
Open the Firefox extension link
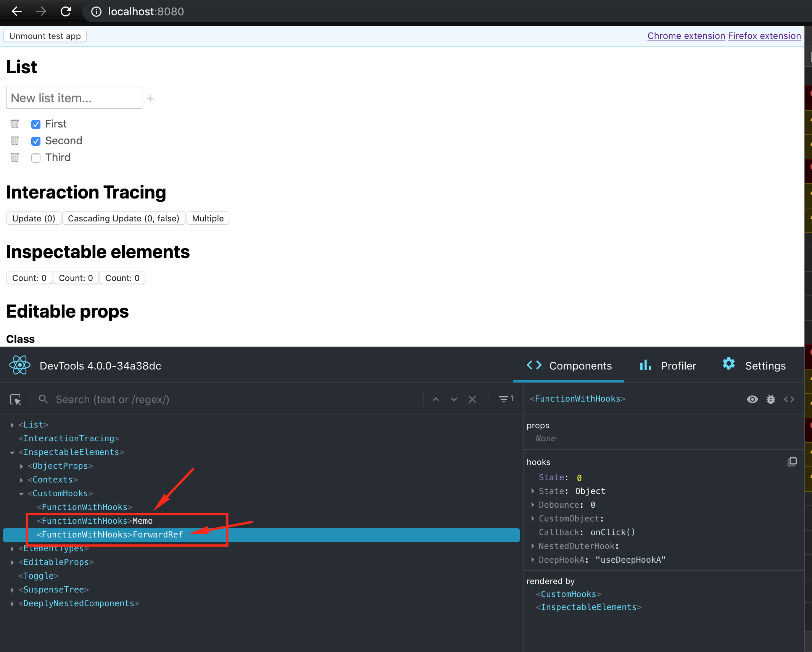[764, 36]
